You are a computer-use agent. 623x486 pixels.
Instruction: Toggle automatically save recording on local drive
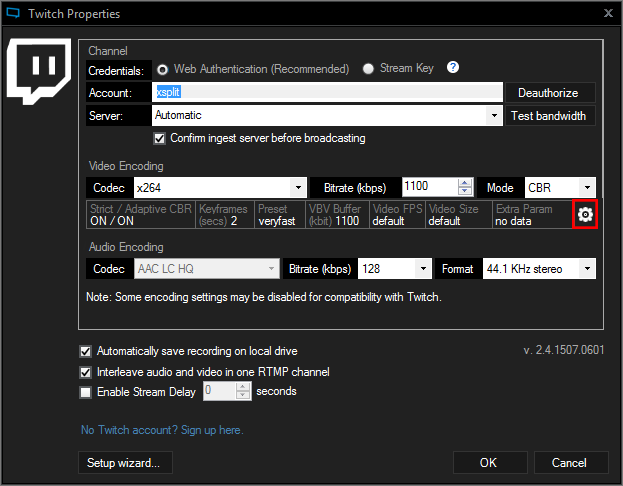[x=85, y=352]
